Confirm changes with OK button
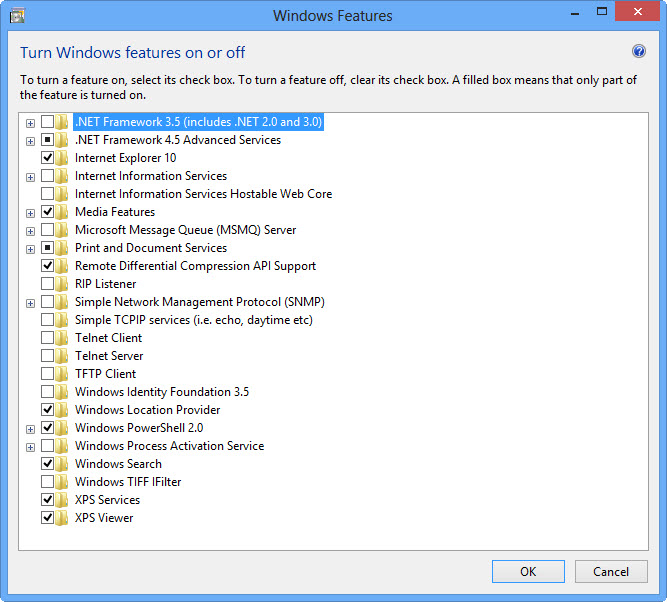 pyautogui.click(x=528, y=571)
